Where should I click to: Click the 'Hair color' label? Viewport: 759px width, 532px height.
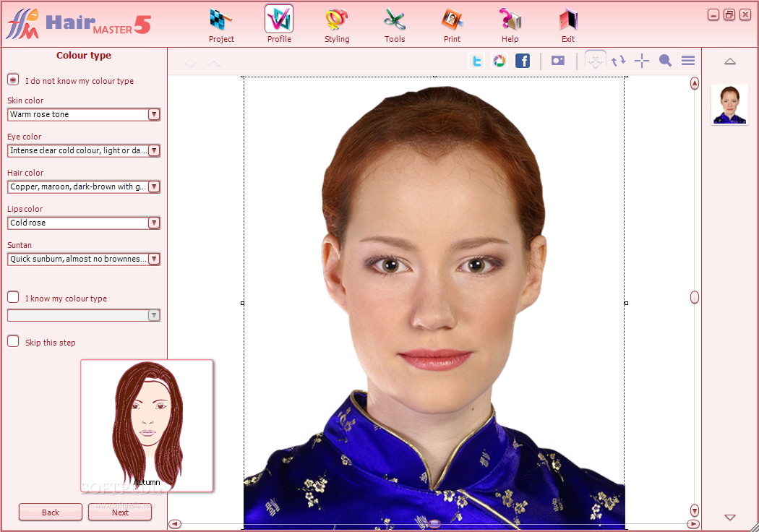(x=25, y=173)
